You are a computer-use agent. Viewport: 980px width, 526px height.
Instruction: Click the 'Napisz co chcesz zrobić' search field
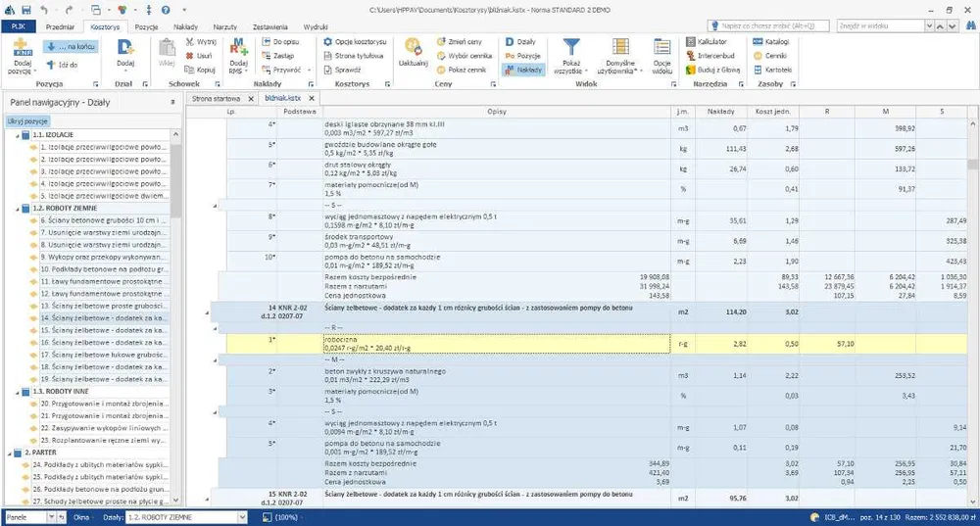[x=768, y=25]
